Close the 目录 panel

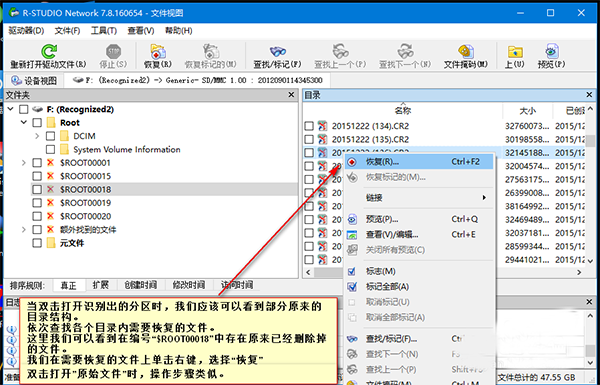tap(589, 95)
